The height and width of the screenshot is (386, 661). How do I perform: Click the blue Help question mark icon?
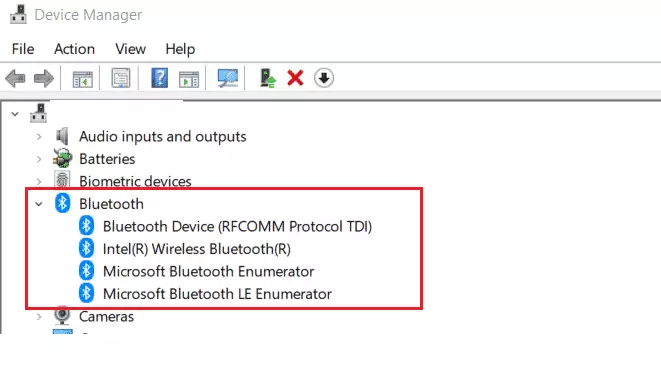(159, 78)
